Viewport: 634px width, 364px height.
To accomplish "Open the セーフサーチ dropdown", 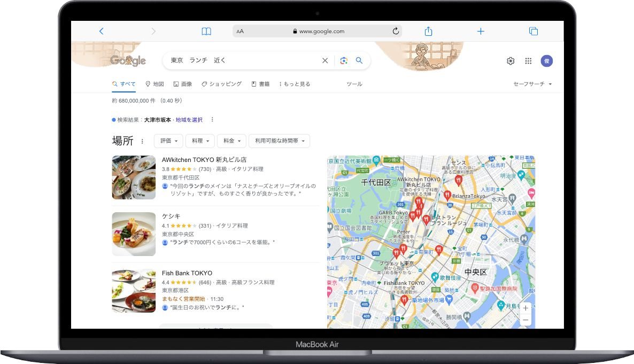I will pos(532,84).
